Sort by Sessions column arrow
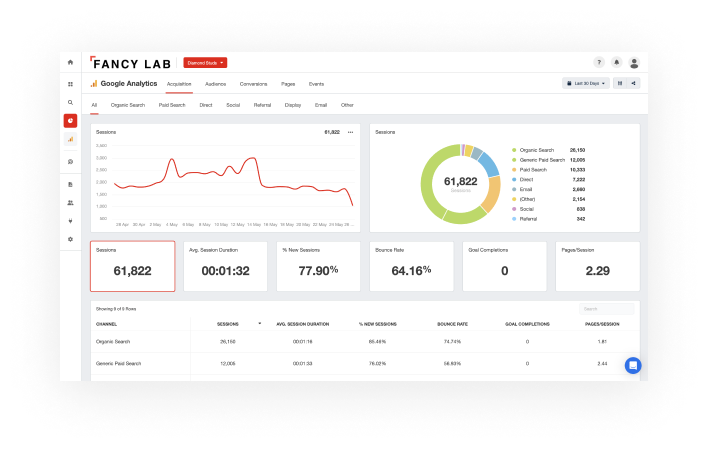The image size is (708, 449). (260, 323)
